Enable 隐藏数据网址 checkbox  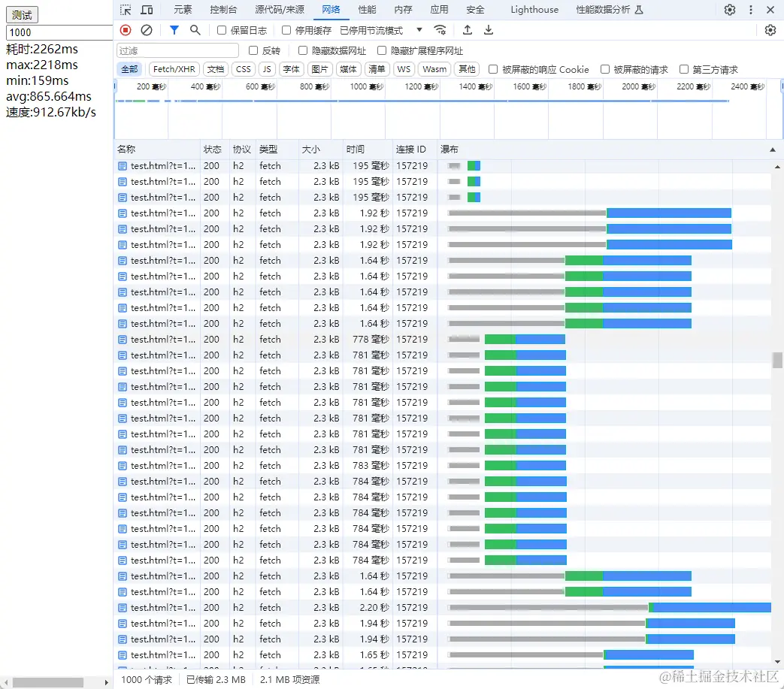pos(302,50)
